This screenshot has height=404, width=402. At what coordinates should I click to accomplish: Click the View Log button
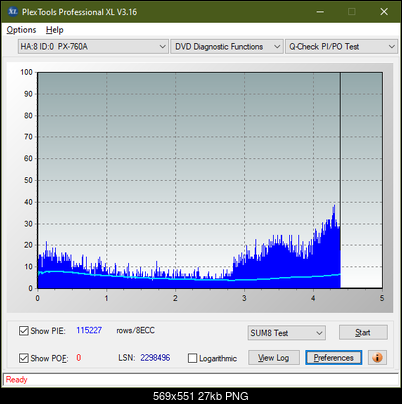click(x=274, y=358)
